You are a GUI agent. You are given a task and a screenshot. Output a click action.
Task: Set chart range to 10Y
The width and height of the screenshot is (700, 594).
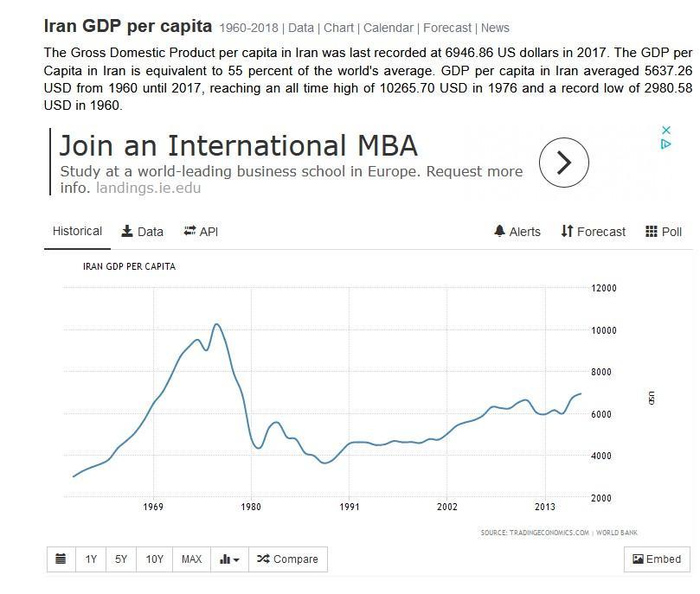pyautogui.click(x=155, y=559)
